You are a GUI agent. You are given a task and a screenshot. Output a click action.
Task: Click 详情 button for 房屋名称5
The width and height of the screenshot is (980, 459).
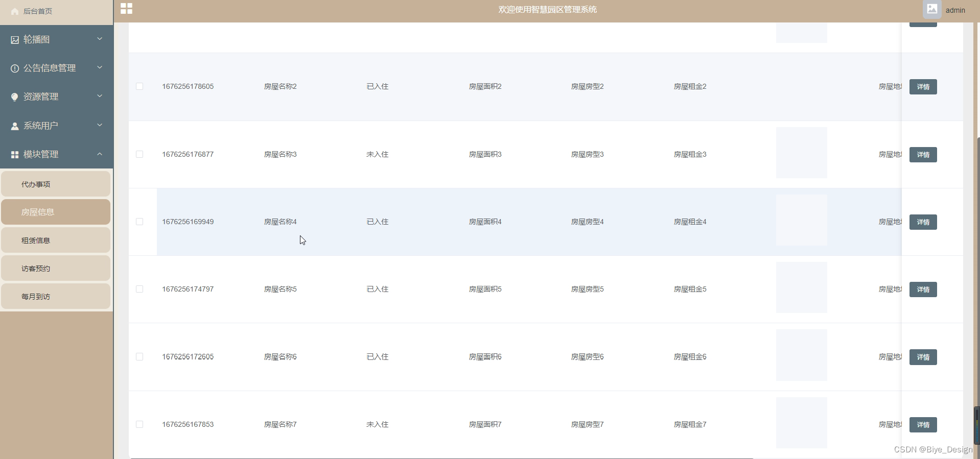[923, 289]
